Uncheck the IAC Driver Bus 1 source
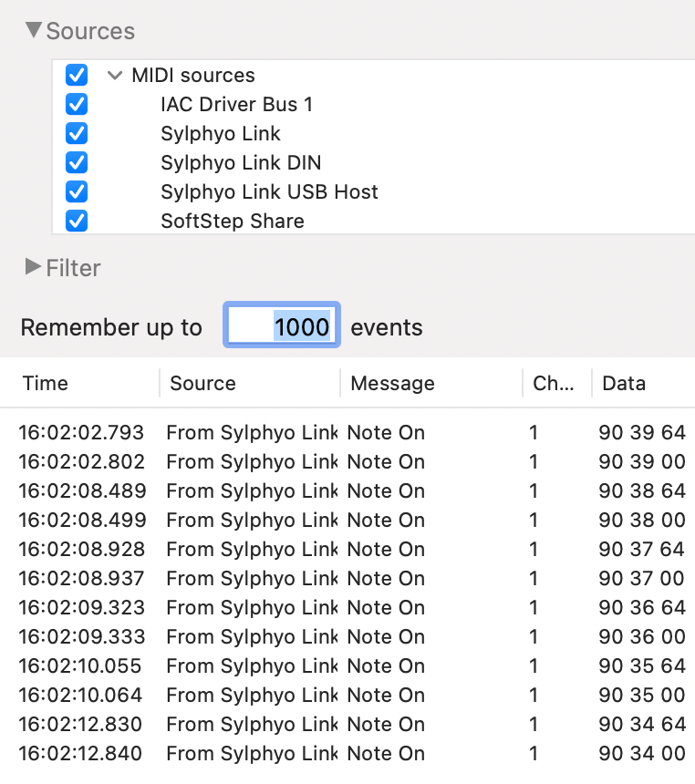The image size is (695, 784). pyautogui.click(x=76, y=104)
